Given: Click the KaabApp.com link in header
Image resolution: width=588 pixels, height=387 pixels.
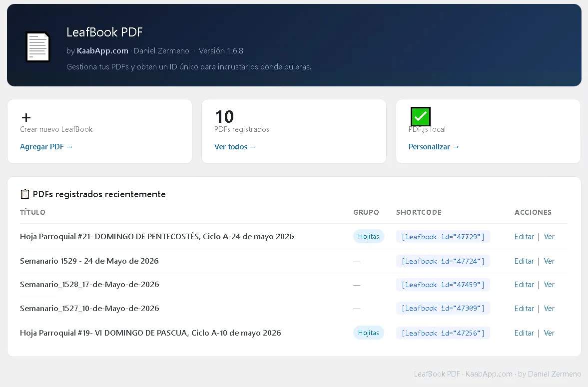Looking at the screenshot, I should 102,50.
